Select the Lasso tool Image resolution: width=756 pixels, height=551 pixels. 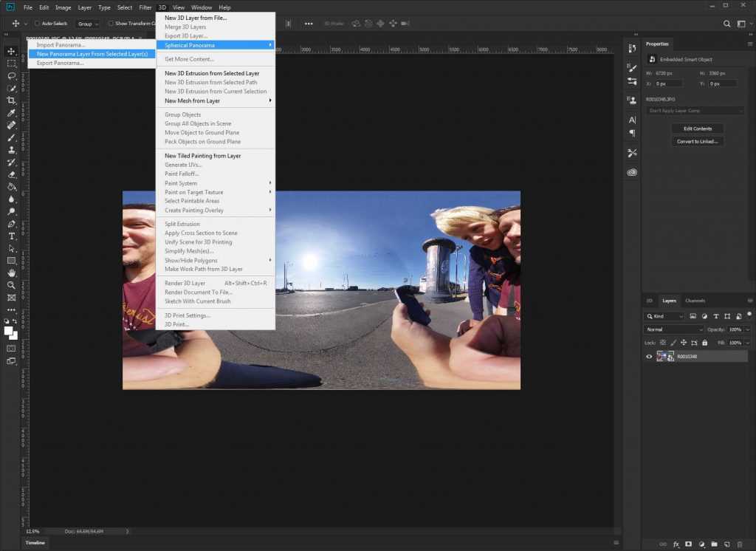coord(12,76)
